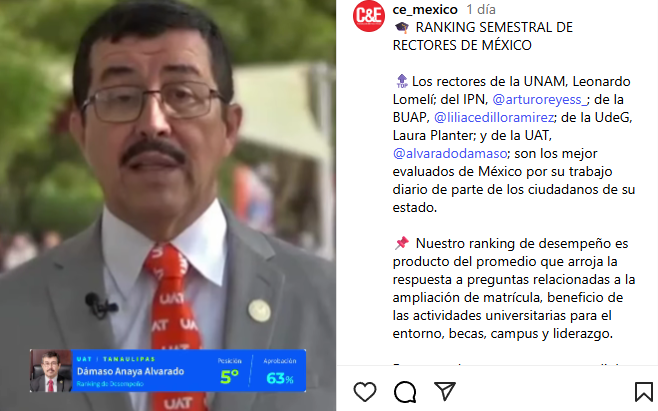Open the C&E profile picture
Viewport: 658px width, 411px height.
(368, 16)
